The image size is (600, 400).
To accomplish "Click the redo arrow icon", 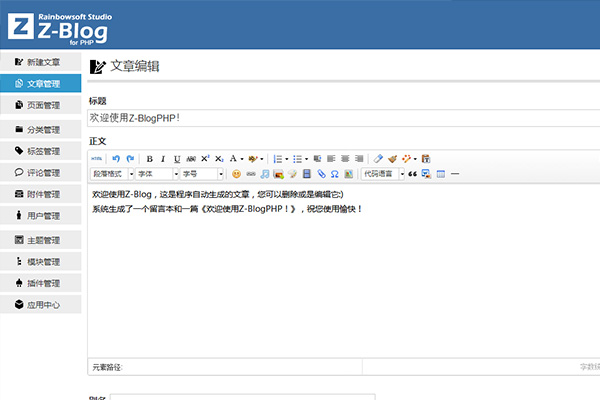I will coord(130,158).
